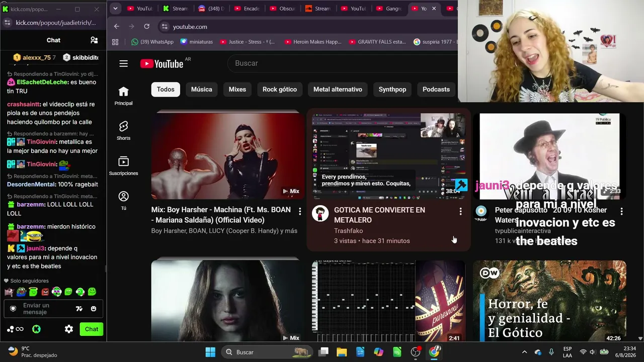Open more options for GOTICA ME CONVIERTE video
The image size is (644, 362).
coord(460,212)
